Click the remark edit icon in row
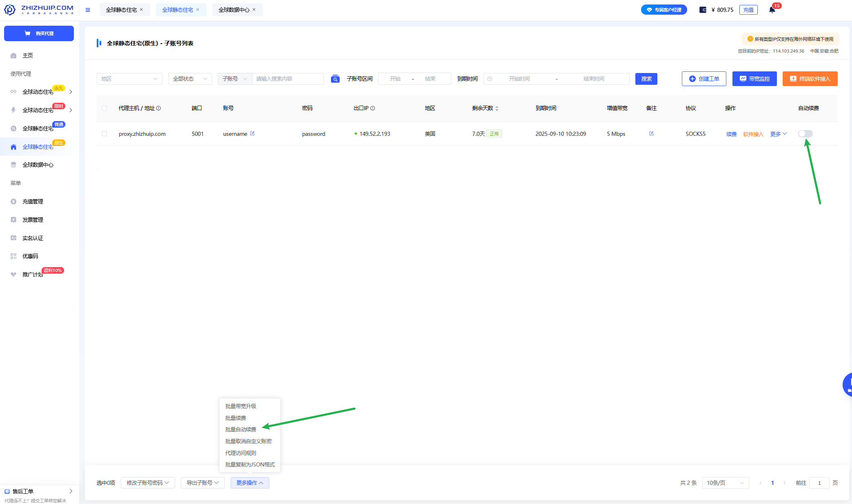Image resolution: width=852 pixels, height=504 pixels. [x=651, y=133]
